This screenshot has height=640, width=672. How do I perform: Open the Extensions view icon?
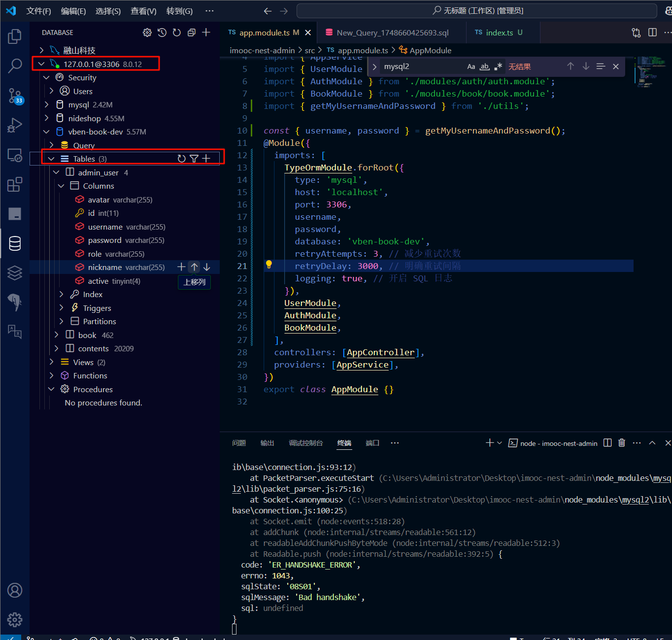[15, 185]
